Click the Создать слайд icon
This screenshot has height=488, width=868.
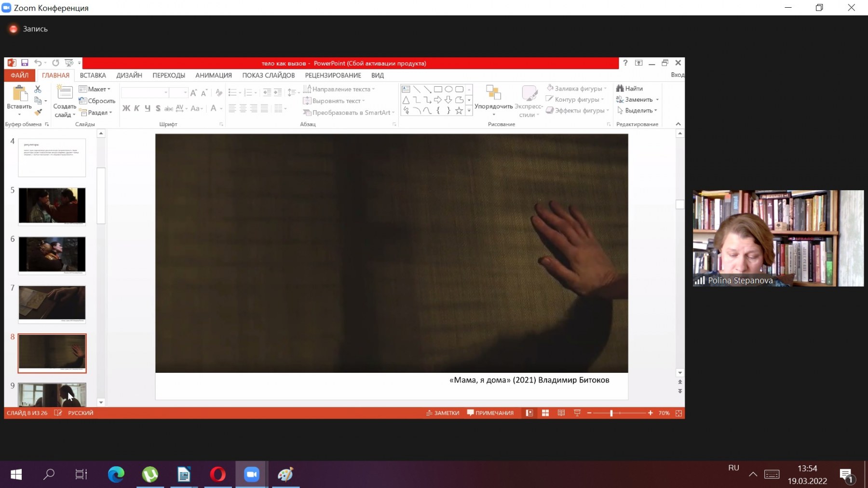65,92
